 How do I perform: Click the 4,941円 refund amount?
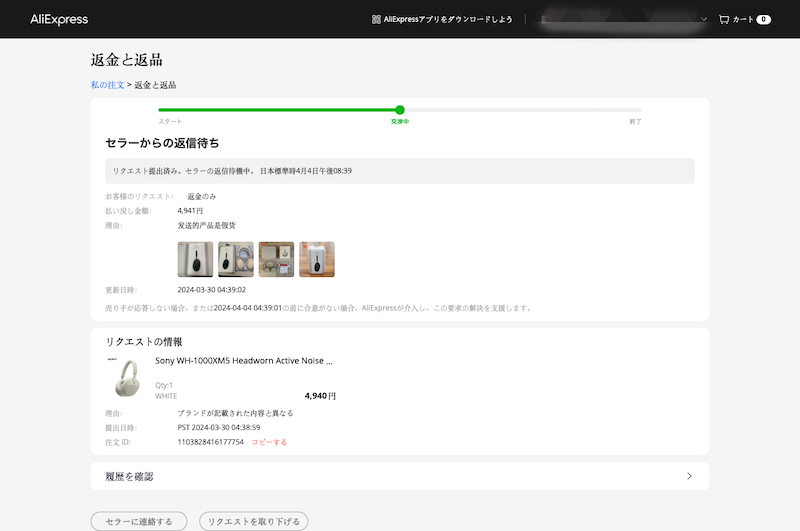tap(190, 211)
